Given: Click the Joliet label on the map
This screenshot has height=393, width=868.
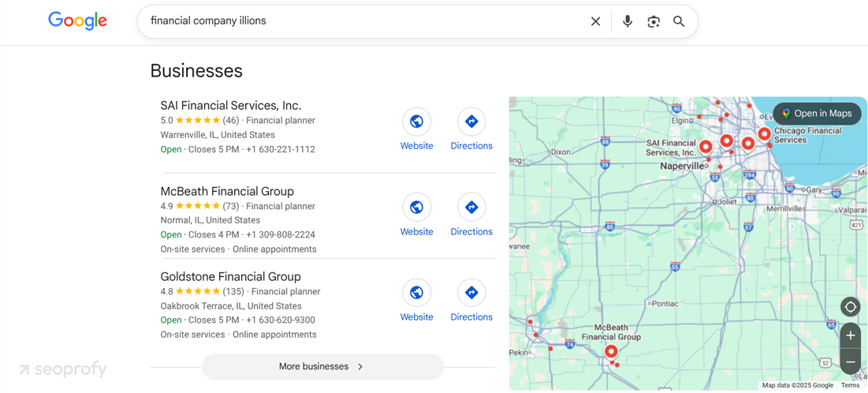Looking at the screenshot, I should (727, 202).
